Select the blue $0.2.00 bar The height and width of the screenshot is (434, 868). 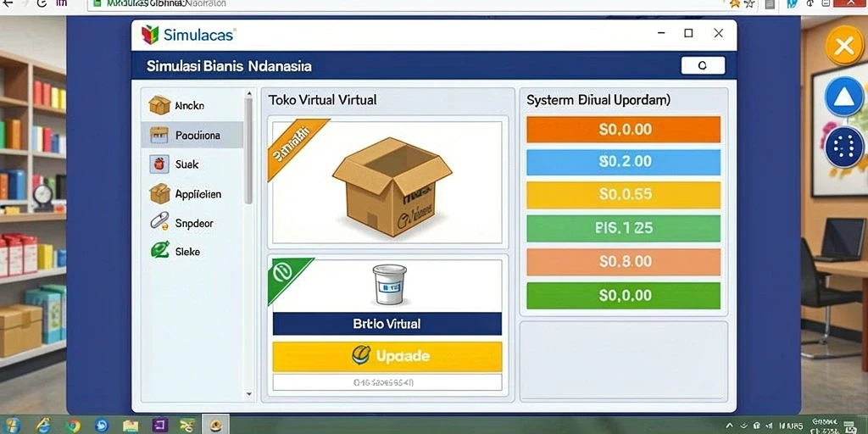[x=623, y=162]
